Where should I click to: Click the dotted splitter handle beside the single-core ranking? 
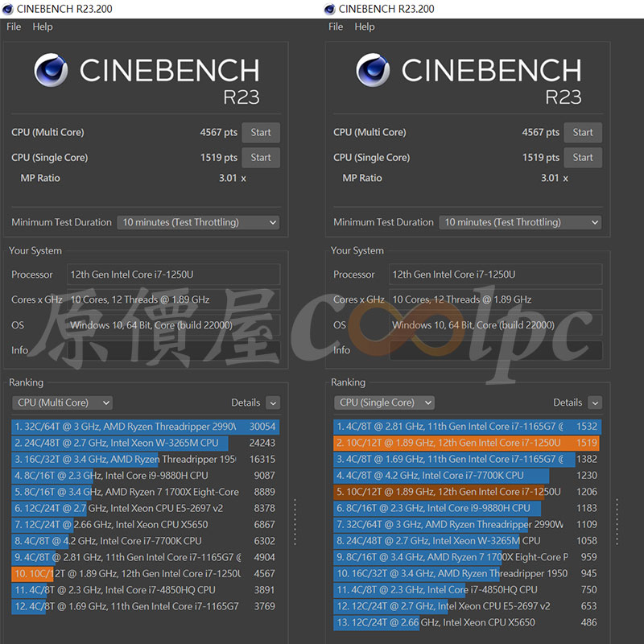(617, 522)
